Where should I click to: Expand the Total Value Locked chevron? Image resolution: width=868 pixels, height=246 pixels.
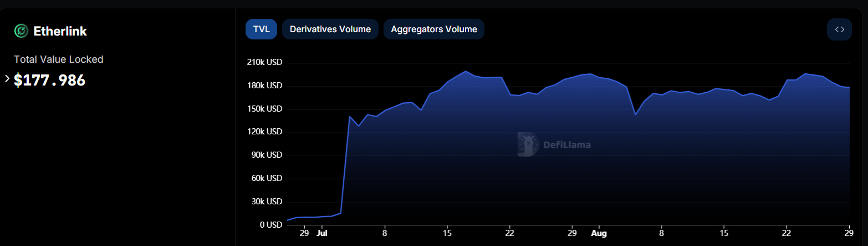point(7,79)
